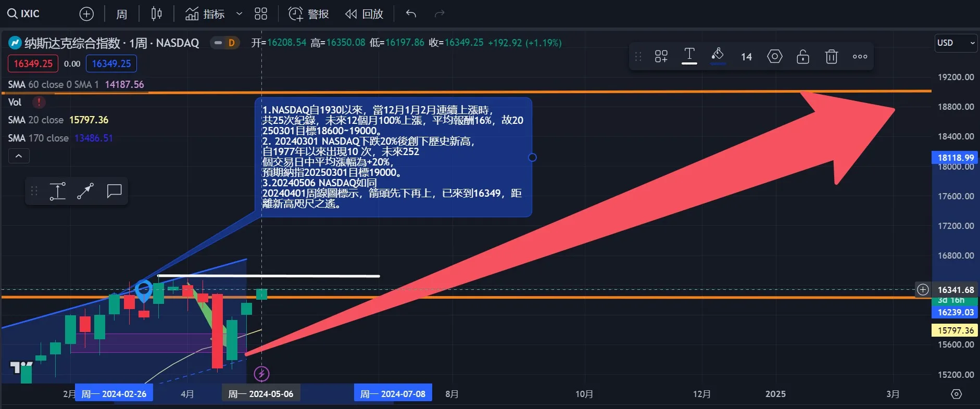Open the candlestick chart style selector
Screen dimensions: 980x409
click(156, 14)
